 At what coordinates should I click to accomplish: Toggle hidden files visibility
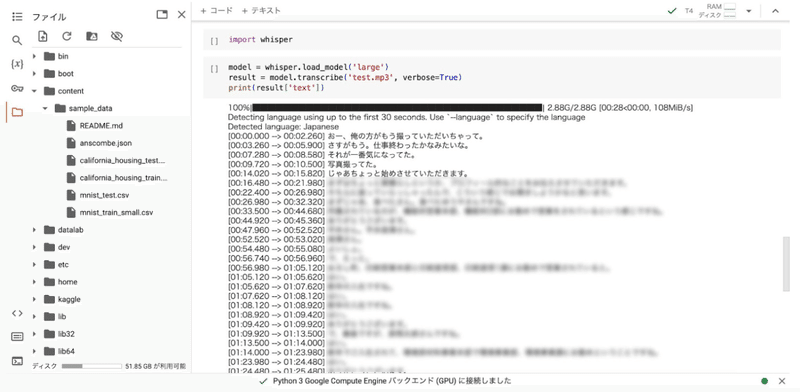[117, 36]
